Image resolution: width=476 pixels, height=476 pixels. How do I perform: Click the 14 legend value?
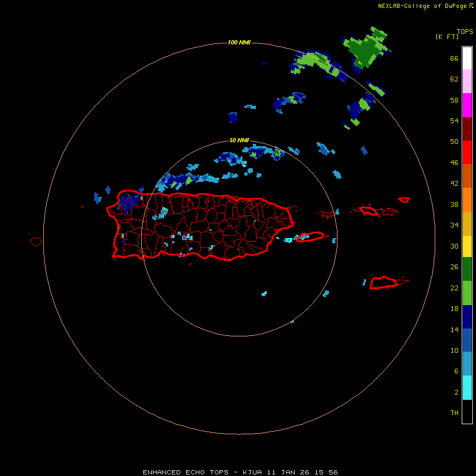click(454, 330)
